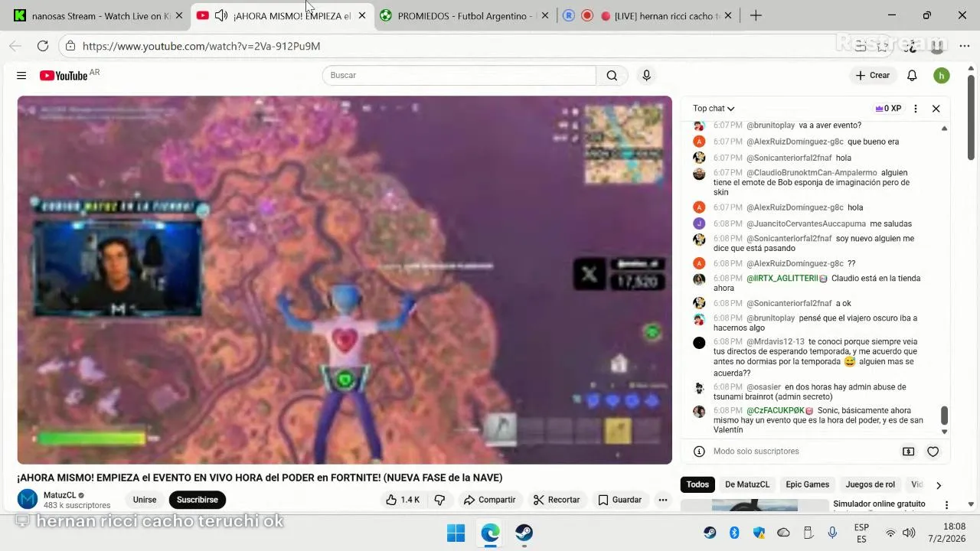Open YouTube notifications bell

coord(912,75)
